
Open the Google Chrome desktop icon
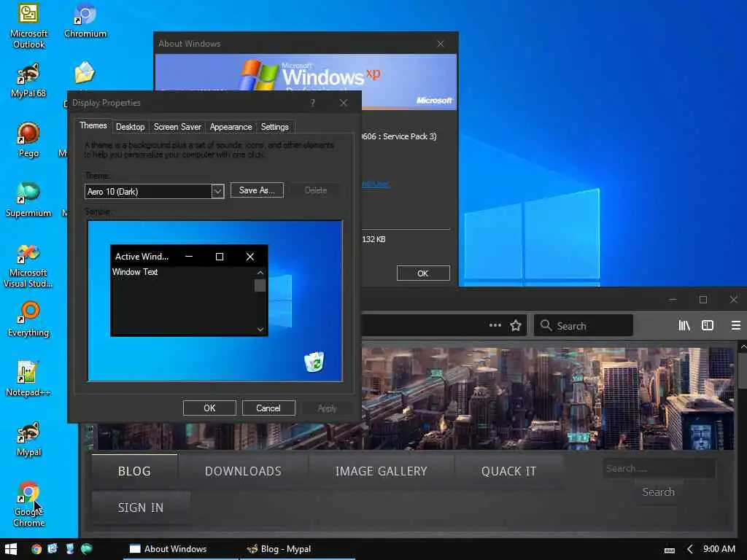[x=28, y=504]
